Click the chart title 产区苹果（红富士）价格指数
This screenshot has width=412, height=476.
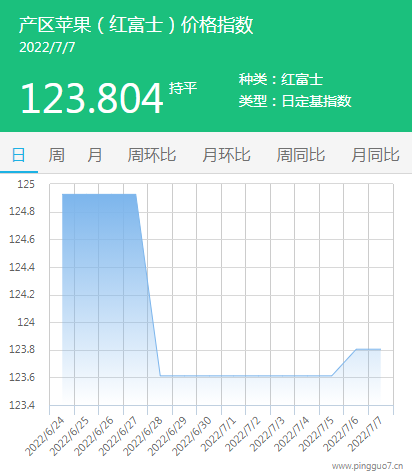(x=136, y=25)
